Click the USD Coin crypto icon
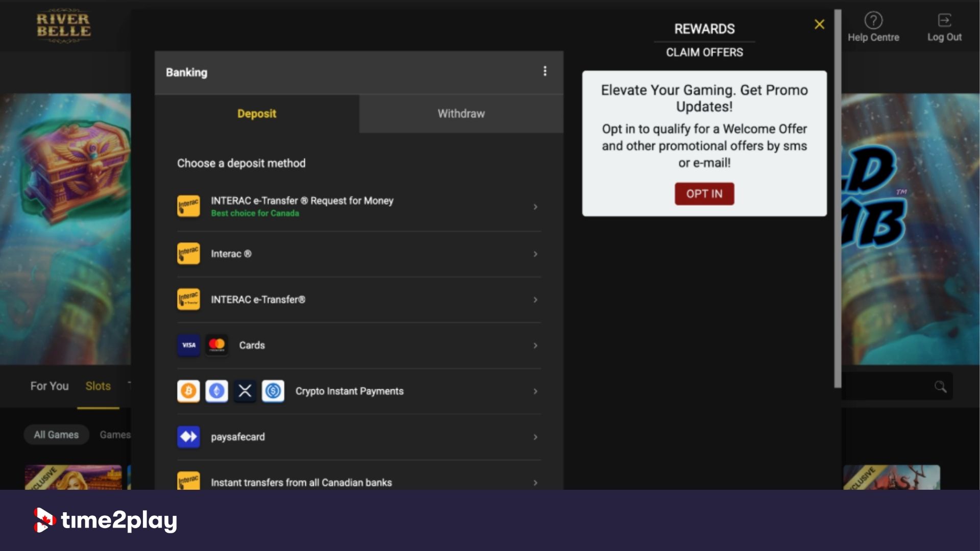The height and width of the screenshot is (551, 980). tap(273, 391)
